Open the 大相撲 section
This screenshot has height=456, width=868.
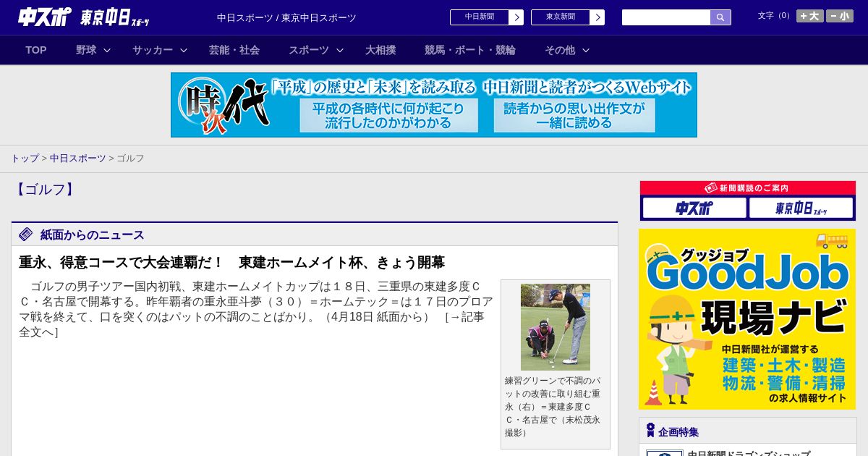point(380,50)
